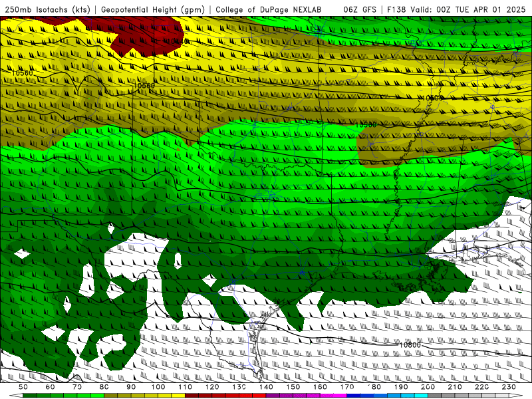This screenshot has height=399, width=532.
Task: Click the 90 kts label on the color scale
Action: coord(131,387)
